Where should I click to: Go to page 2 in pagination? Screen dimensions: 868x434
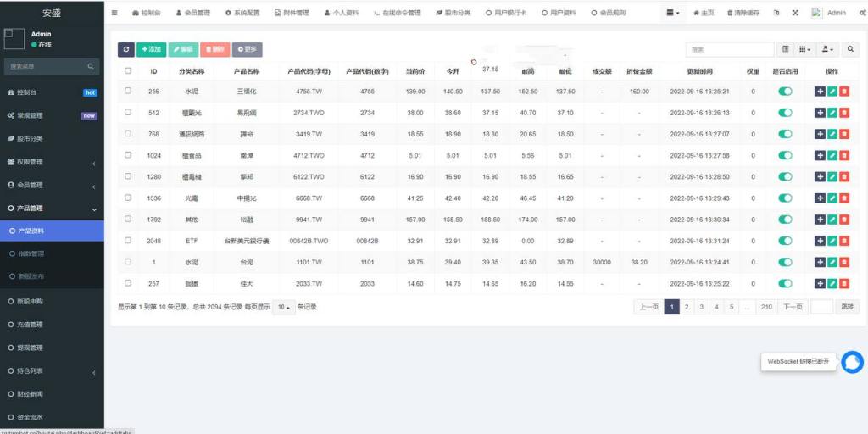click(x=687, y=307)
